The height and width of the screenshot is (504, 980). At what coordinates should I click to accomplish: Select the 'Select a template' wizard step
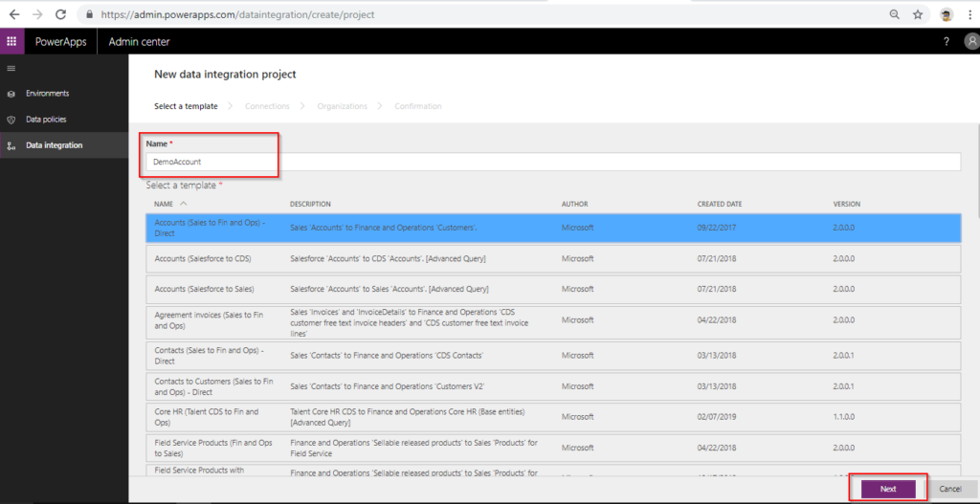coord(186,106)
